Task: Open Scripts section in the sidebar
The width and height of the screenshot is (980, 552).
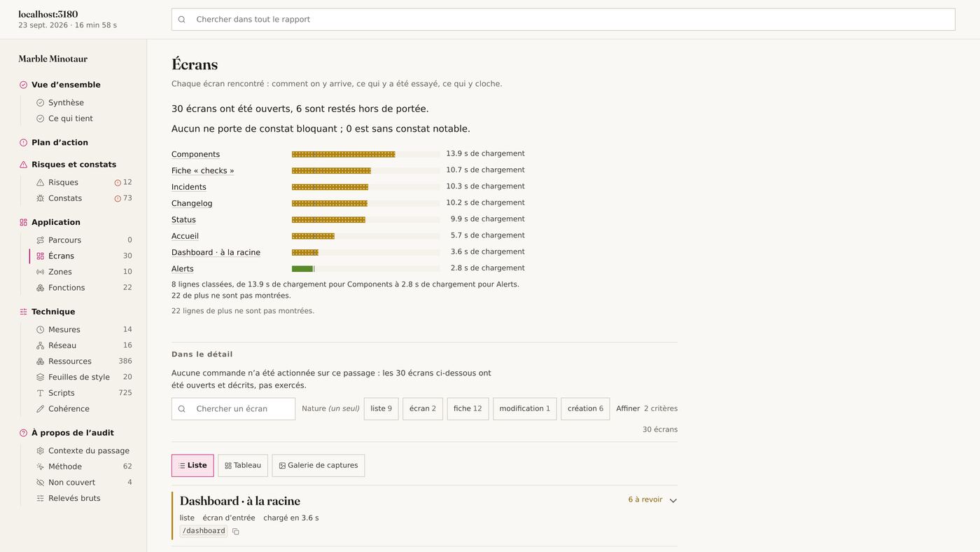Action: (62, 393)
